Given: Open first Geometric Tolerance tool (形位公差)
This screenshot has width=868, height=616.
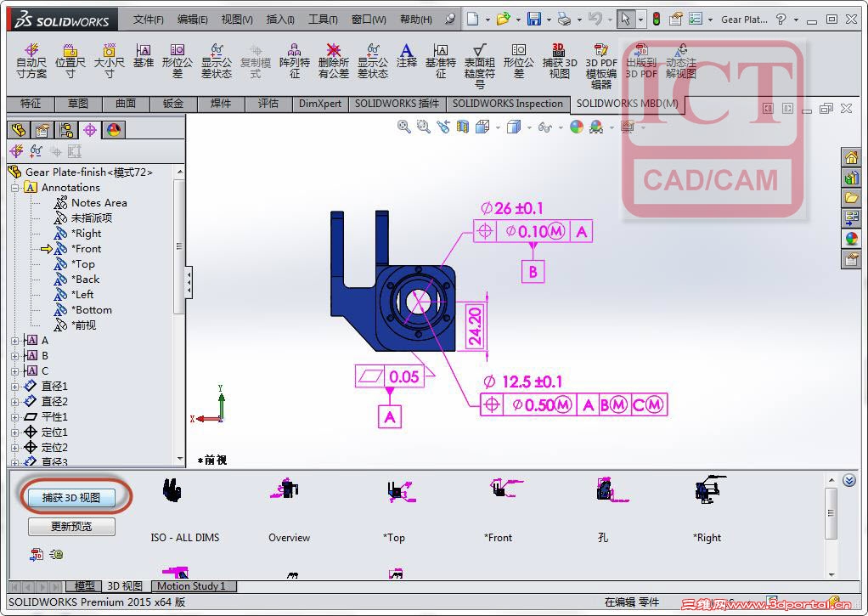Looking at the screenshot, I should (178, 61).
